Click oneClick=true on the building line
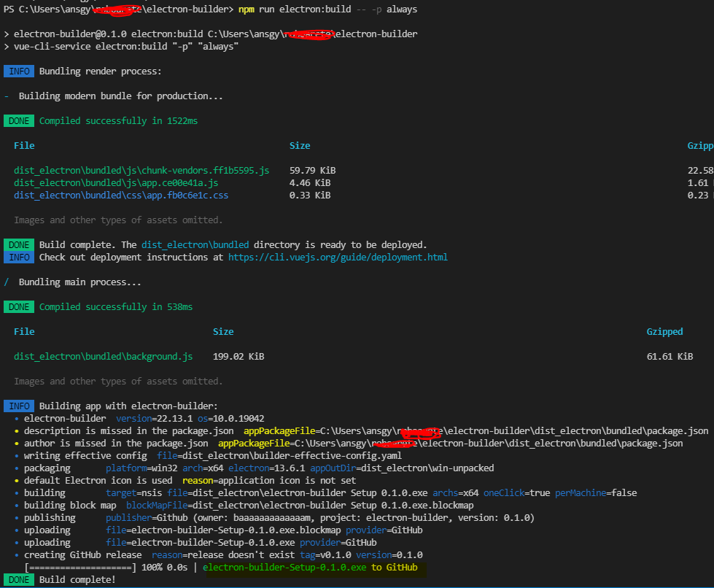The height and width of the screenshot is (588, 714). [x=517, y=493]
